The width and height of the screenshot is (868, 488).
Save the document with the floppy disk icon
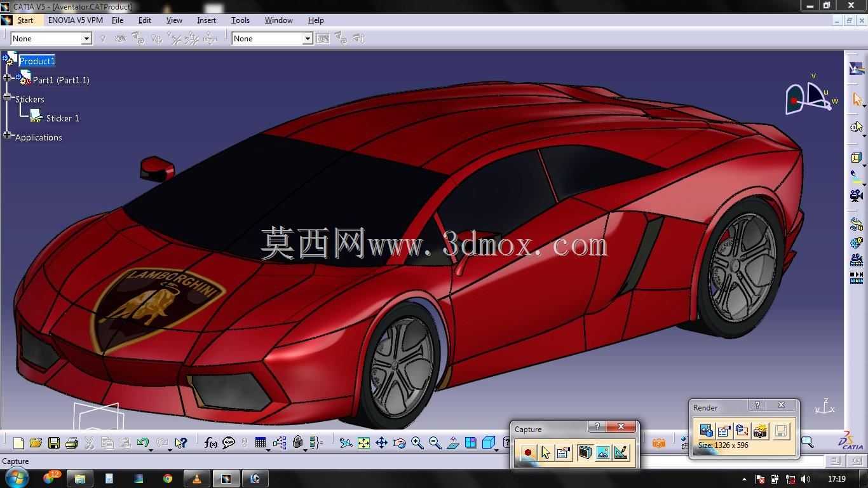tap(54, 443)
